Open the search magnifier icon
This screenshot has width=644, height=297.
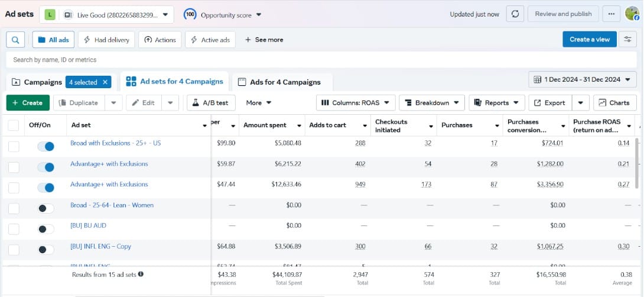15,40
